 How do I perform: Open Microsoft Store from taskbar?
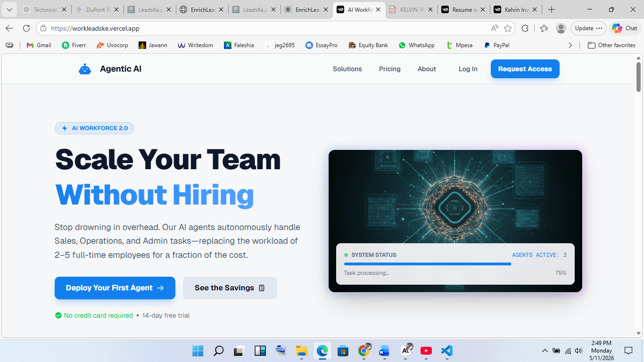click(x=343, y=351)
